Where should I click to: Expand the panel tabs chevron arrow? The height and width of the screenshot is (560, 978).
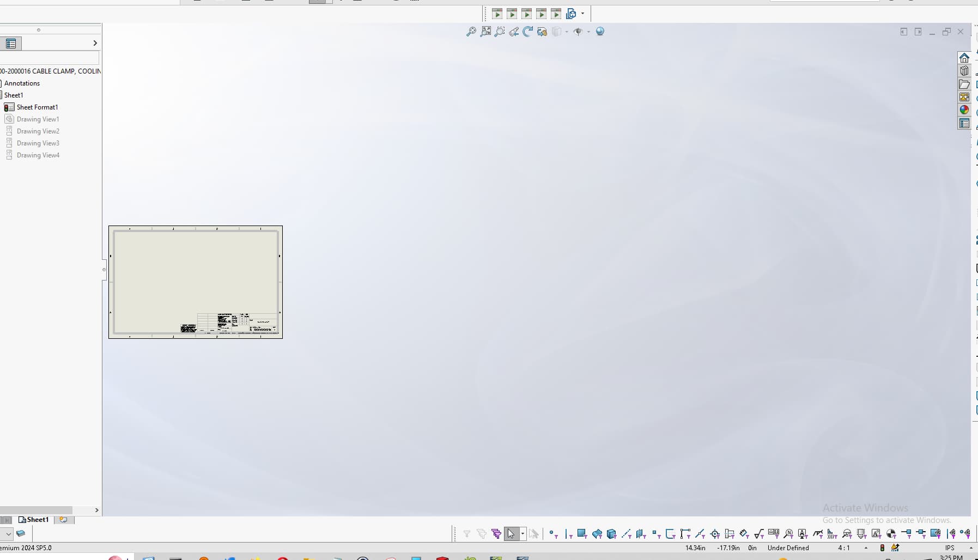click(95, 43)
